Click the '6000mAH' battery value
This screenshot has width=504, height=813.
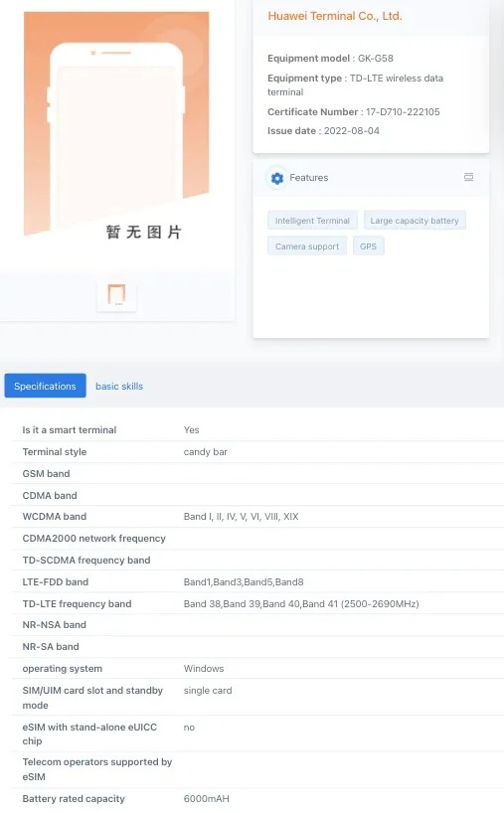click(x=207, y=798)
